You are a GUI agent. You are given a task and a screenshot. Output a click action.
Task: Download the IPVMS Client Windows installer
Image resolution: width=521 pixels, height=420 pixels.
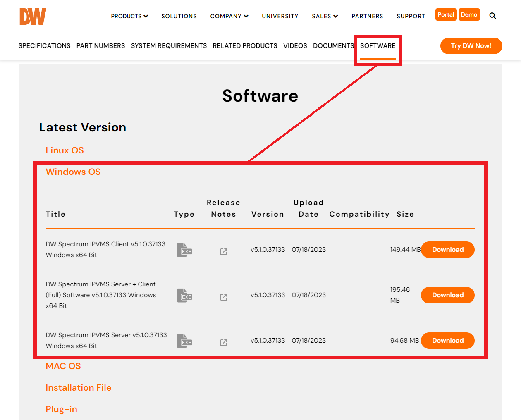pyautogui.click(x=447, y=250)
